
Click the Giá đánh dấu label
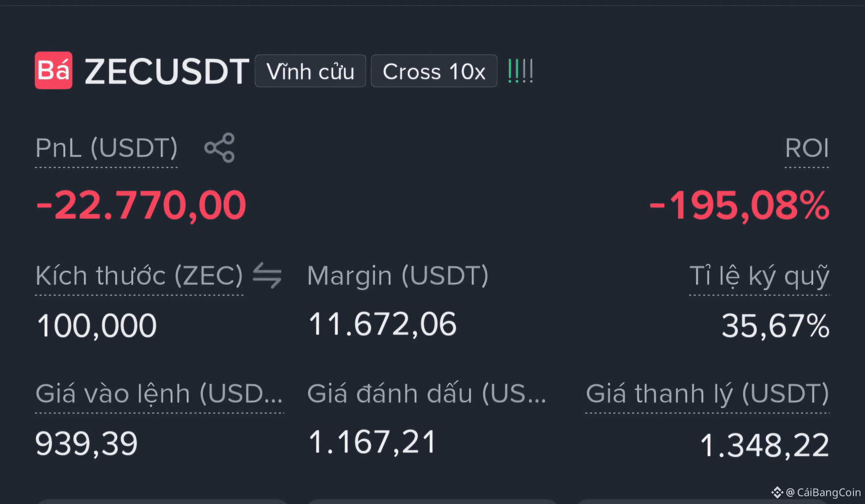point(427,394)
